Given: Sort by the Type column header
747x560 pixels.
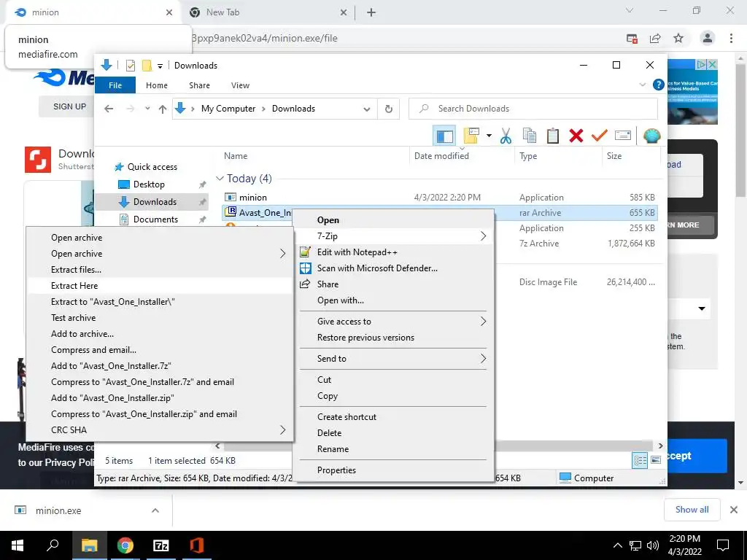Looking at the screenshot, I should 528,156.
